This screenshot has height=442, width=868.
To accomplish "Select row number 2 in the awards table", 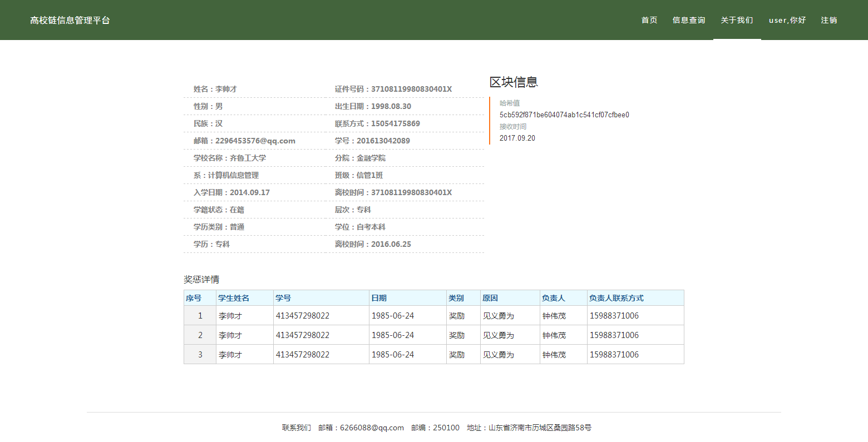I will coord(200,335).
